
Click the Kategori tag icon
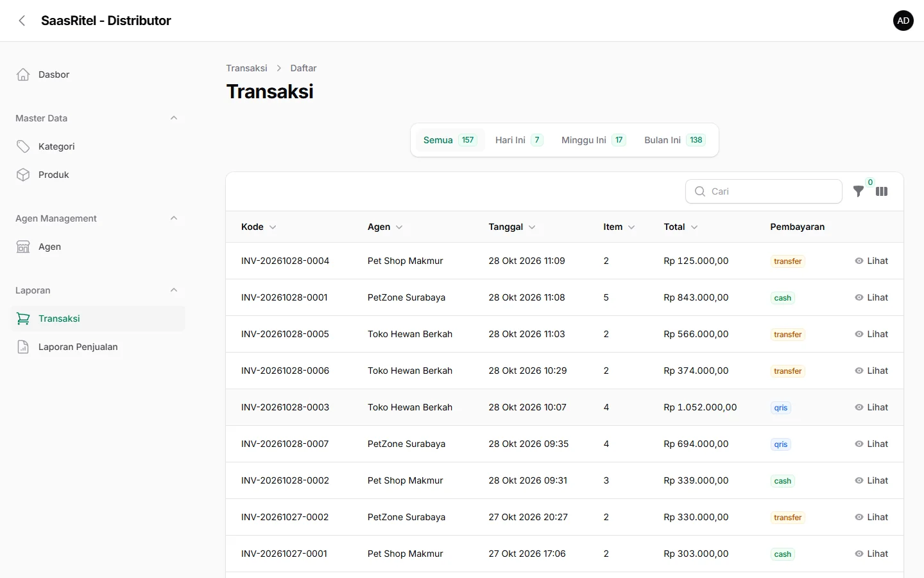[x=23, y=146]
